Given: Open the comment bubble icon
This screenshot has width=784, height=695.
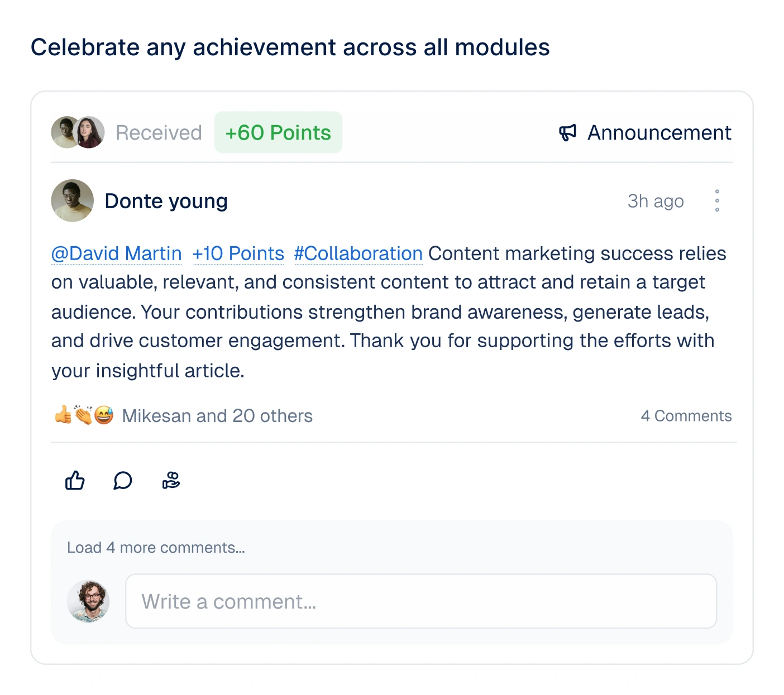Looking at the screenshot, I should click(x=123, y=481).
